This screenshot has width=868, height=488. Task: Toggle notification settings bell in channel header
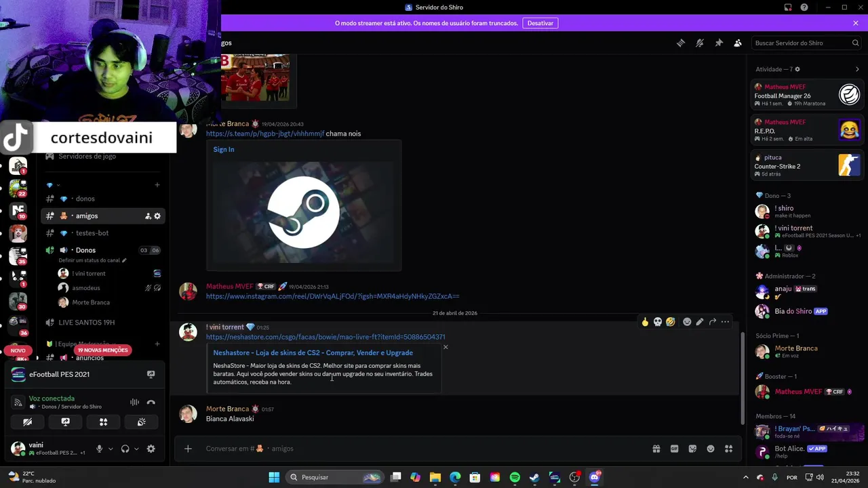point(700,43)
